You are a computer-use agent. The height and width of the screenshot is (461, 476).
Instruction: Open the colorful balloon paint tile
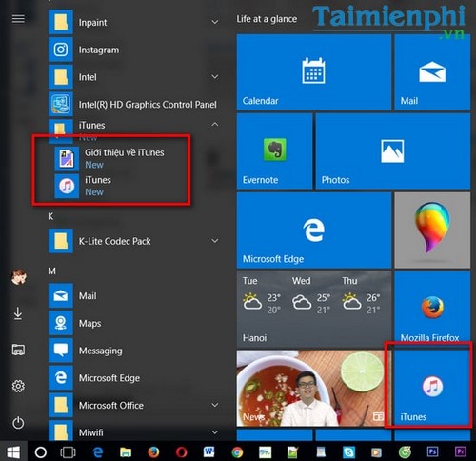pyautogui.click(x=432, y=230)
